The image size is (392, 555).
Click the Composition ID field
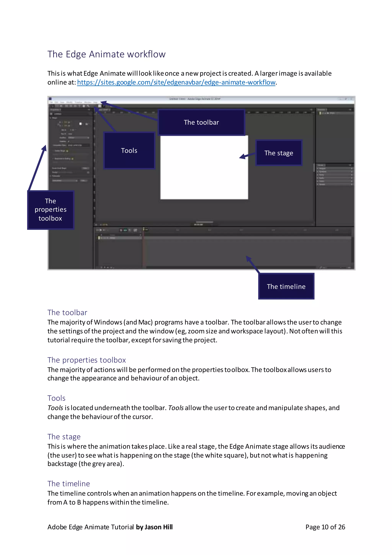coord(79,145)
